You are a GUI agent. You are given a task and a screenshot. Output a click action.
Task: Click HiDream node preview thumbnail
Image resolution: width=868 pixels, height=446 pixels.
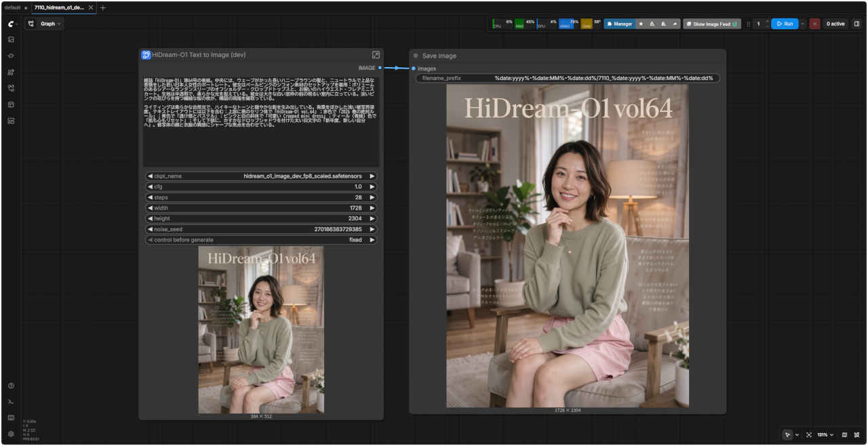pyautogui.click(x=261, y=329)
